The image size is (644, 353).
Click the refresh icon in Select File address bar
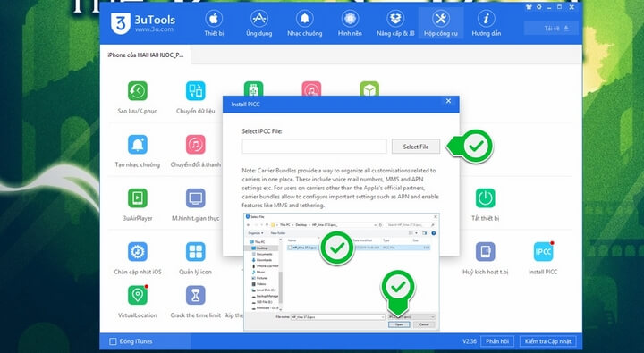coord(380,225)
